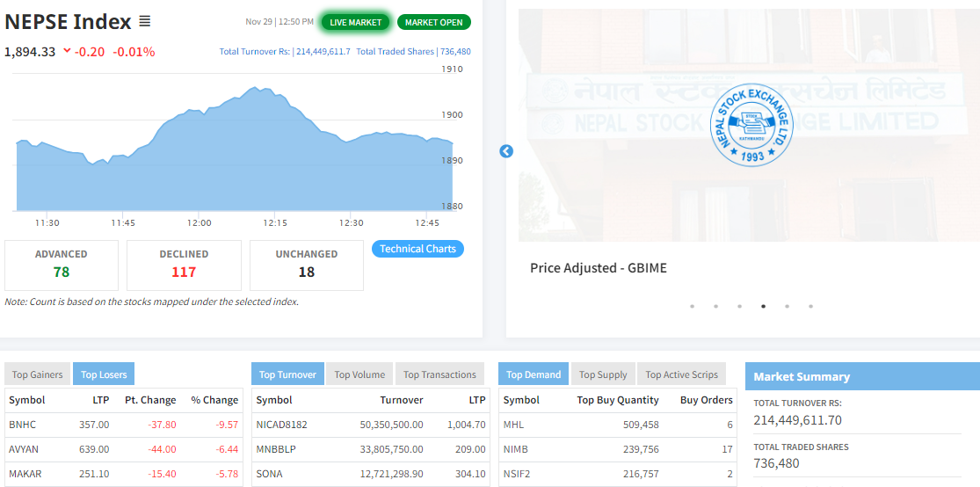The width and height of the screenshot is (980, 487).
Task: Click the Market Summary panel header
Action: pyautogui.click(x=862, y=376)
